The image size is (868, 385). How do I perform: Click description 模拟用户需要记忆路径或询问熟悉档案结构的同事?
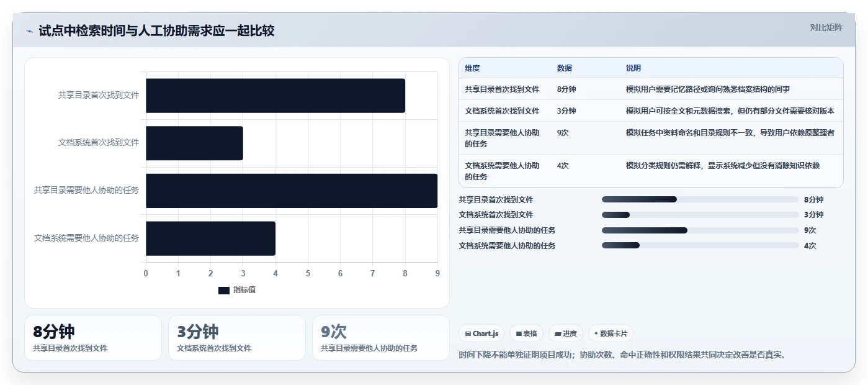point(708,89)
